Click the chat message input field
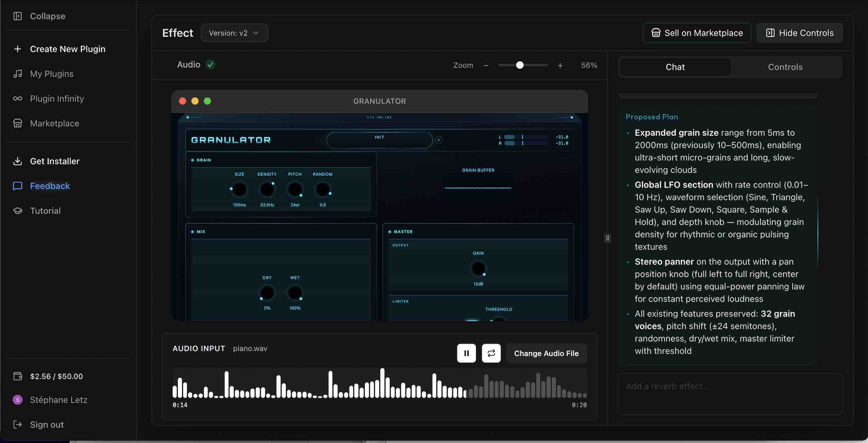Viewport: 868px width, 443px height. pyautogui.click(x=730, y=393)
